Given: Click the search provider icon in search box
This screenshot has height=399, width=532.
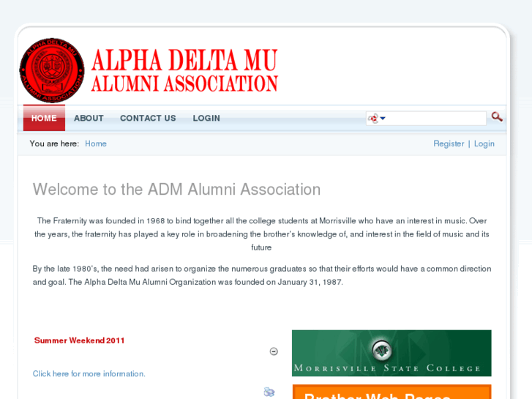Looking at the screenshot, I should [x=373, y=118].
